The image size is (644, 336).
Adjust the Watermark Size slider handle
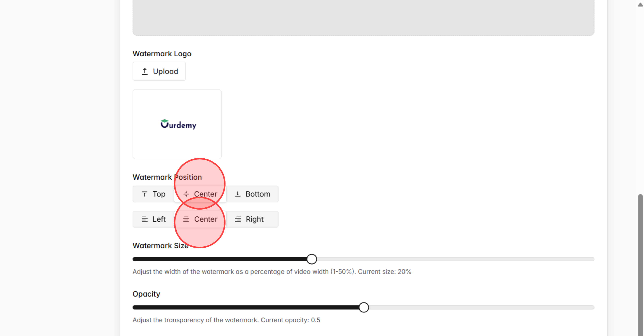[x=312, y=259]
